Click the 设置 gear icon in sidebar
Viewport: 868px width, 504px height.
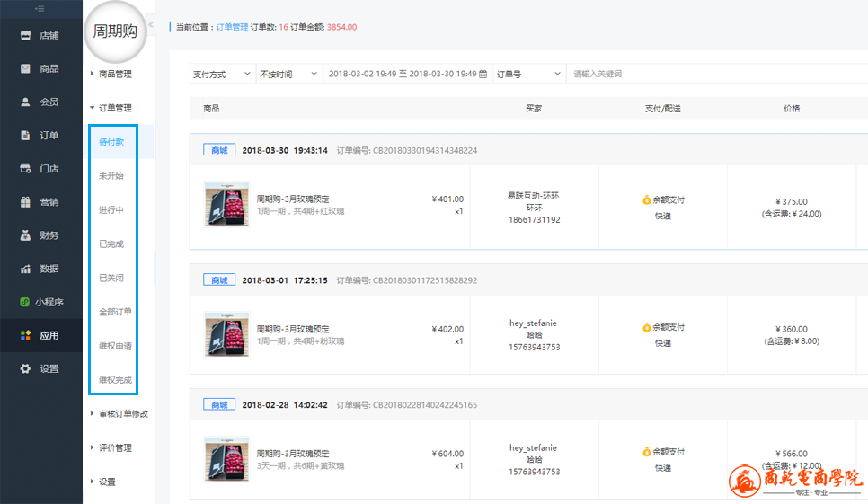[26, 368]
